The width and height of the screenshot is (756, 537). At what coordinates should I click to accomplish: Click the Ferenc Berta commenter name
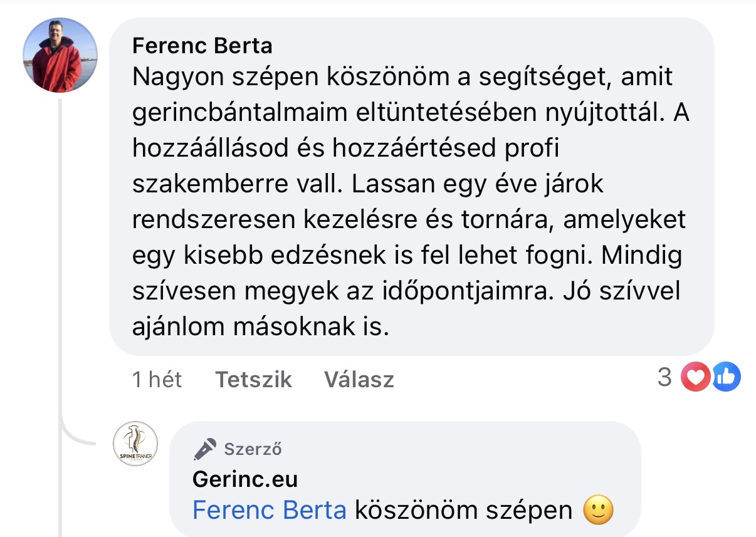(x=202, y=46)
